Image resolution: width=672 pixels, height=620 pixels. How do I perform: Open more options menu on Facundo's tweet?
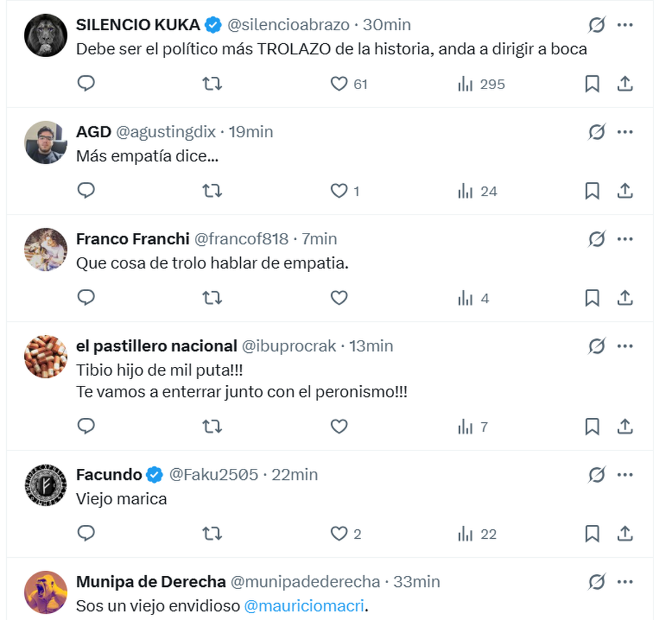tap(625, 475)
